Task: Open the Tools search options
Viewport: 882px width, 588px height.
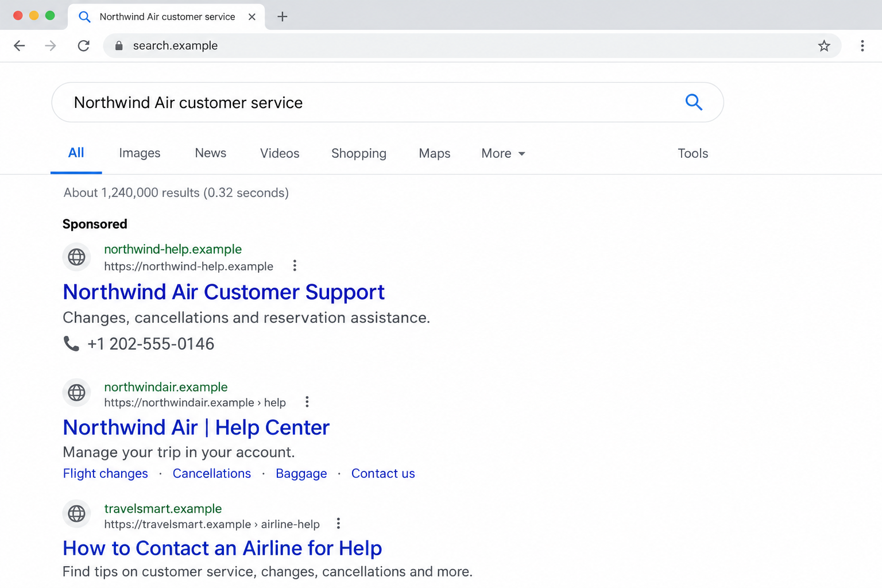Action: pyautogui.click(x=693, y=153)
